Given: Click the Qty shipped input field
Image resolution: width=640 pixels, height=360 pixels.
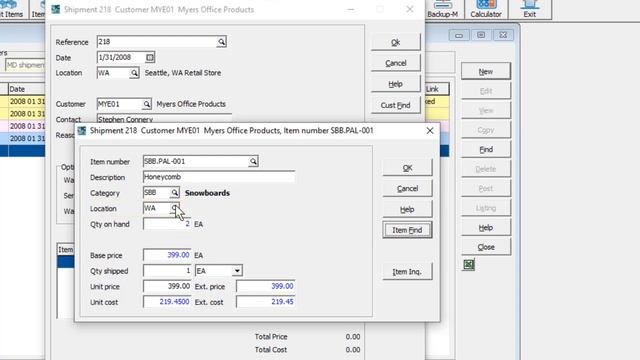Looking at the screenshot, I should pos(167,271).
